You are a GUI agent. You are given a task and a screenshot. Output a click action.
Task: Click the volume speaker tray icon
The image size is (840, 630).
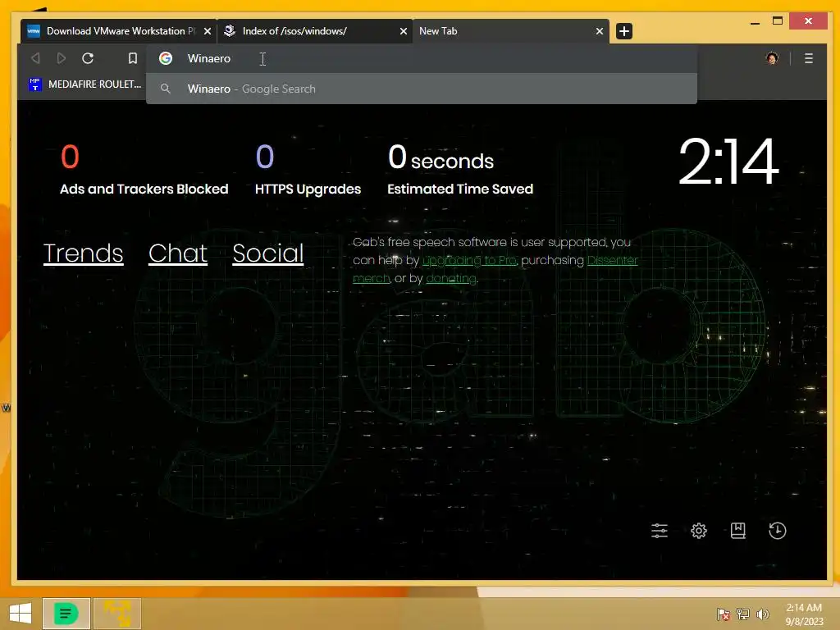tap(762, 614)
